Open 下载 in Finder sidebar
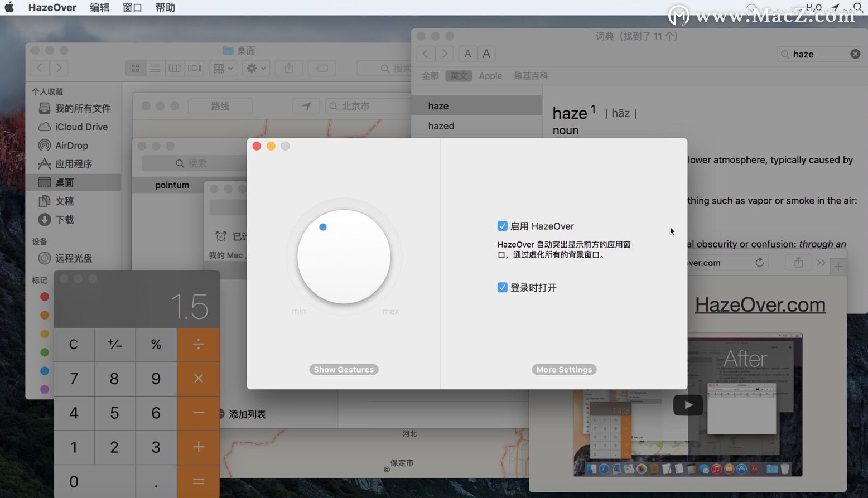 (74, 219)
